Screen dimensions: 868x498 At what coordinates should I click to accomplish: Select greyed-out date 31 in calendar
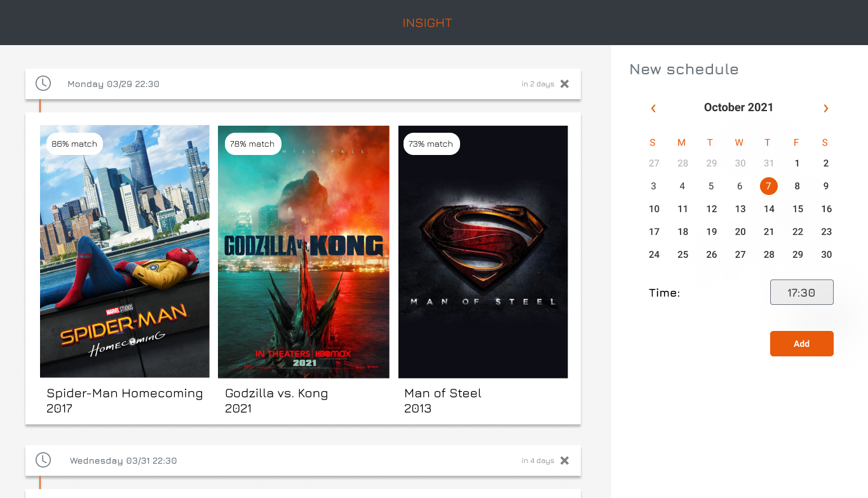point(769,163)
